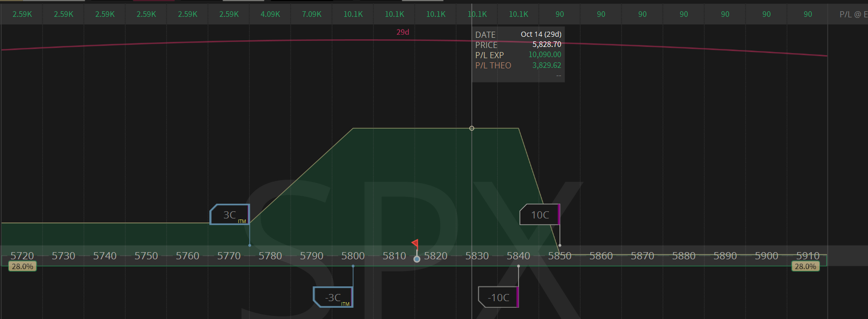Click the 5770 price axis label
This screenshot has height=319, width=868.
point(229,256)
